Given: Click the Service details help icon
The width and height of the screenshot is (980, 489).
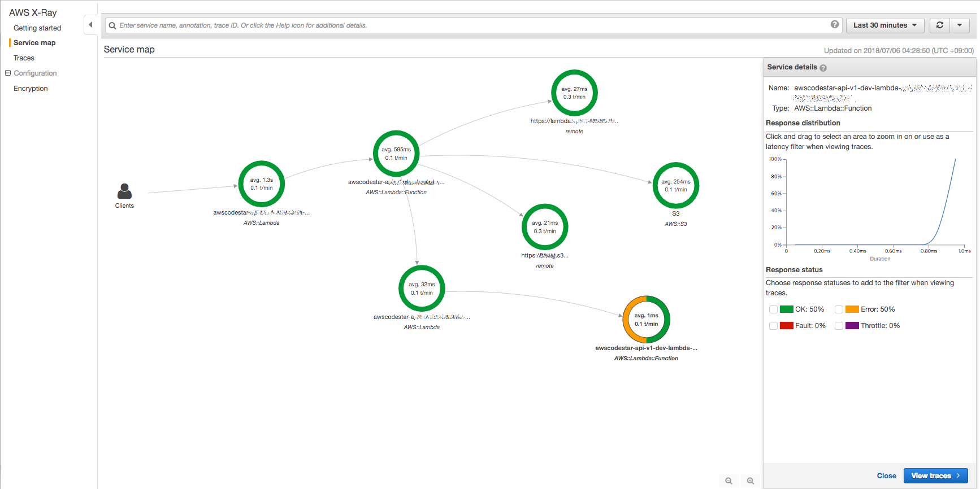Looking at the screenshot, I should pyautogui.click(x=823, y=68).
